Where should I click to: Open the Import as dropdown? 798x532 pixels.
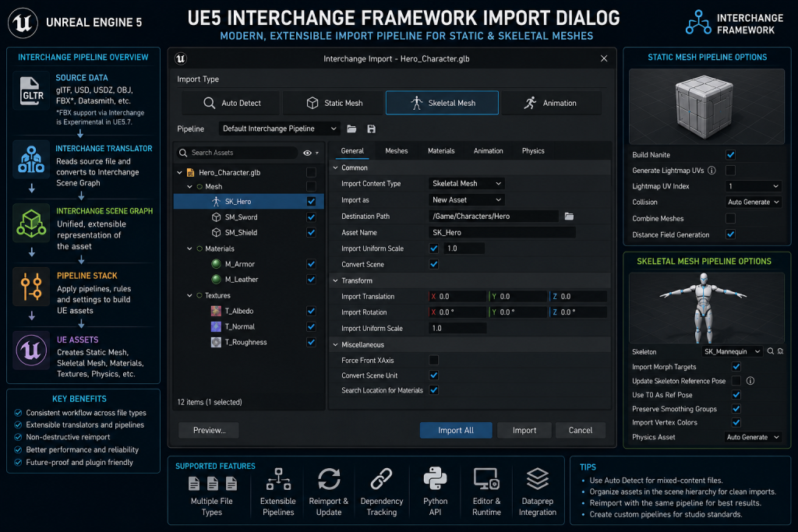tap(467, 200)
